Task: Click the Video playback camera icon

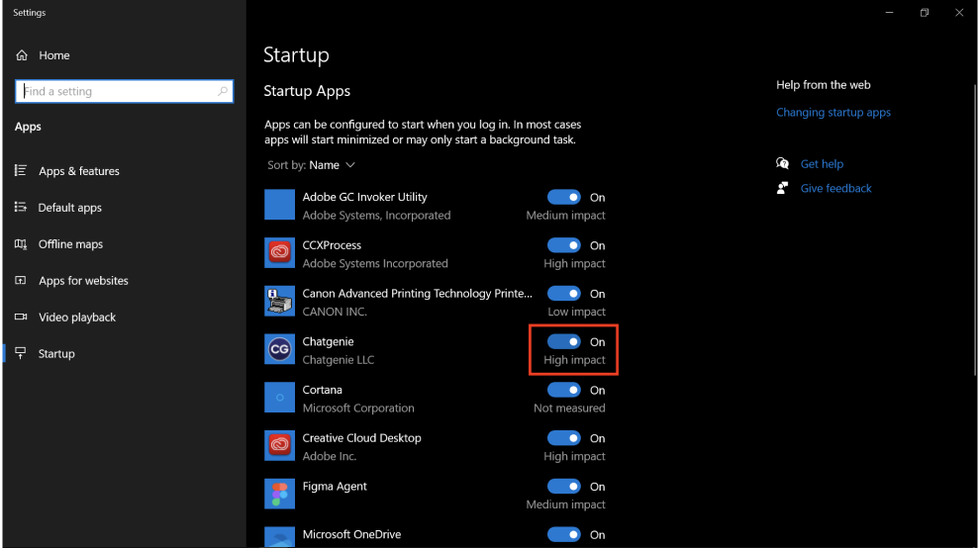Action: click(21, 317)
